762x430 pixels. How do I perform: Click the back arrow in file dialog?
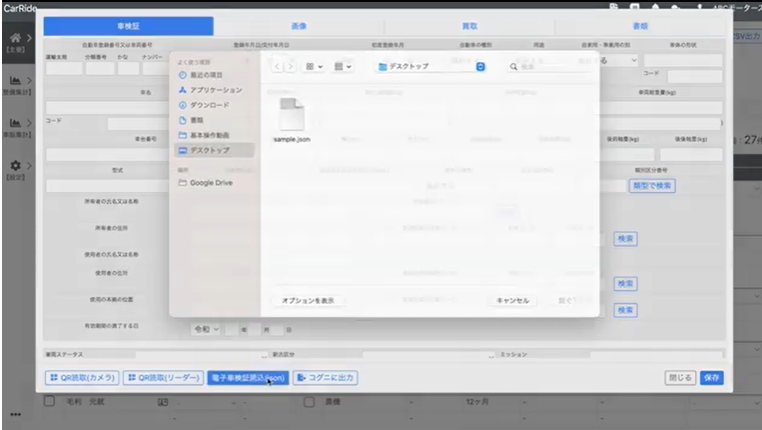point(277,66)
